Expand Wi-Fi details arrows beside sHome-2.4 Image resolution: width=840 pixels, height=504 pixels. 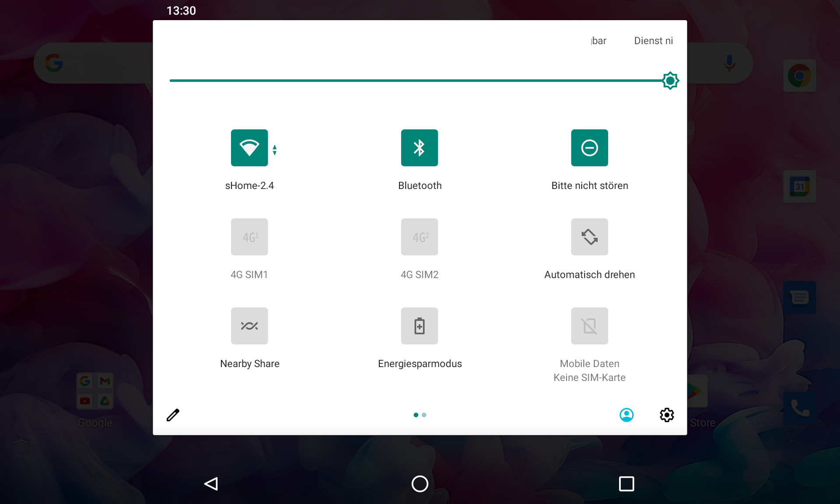274,150
